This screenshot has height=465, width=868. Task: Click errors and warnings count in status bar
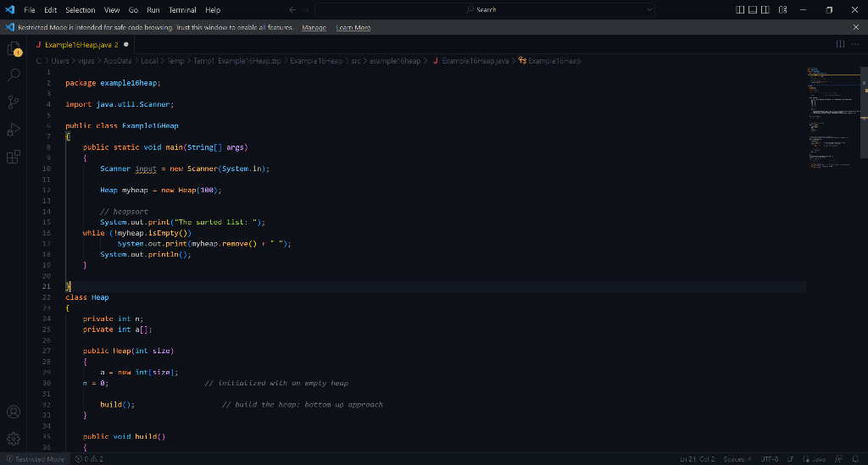coord(89,459)
